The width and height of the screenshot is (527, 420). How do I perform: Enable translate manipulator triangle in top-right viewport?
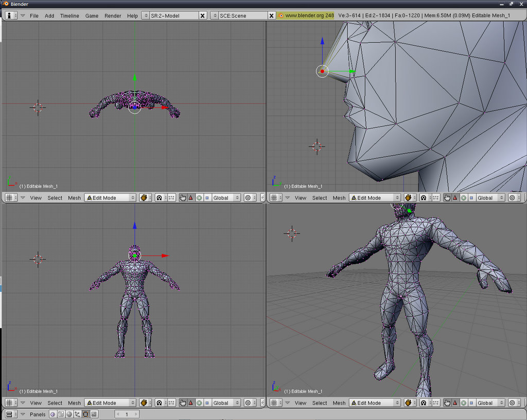click(x=455, y=198)
